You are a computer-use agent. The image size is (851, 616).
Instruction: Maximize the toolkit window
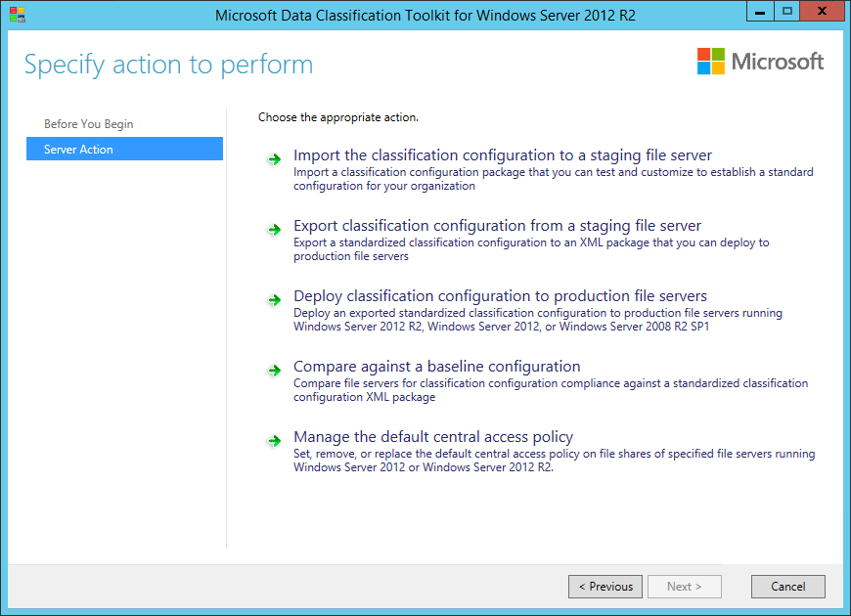(x=787, y=12)
